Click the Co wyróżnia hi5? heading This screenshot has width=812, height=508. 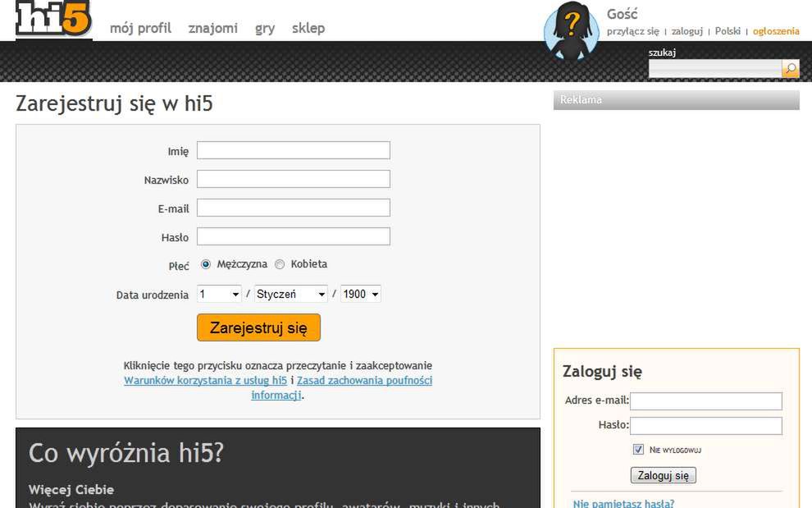coord(125,453)
